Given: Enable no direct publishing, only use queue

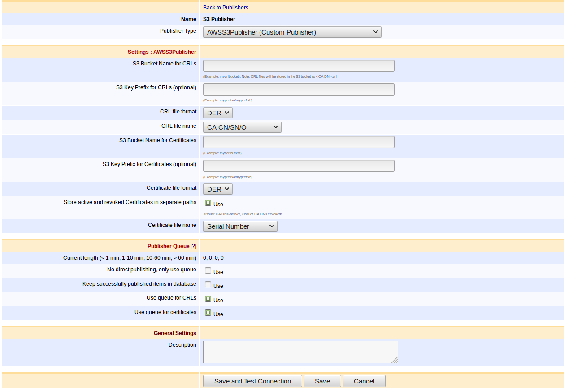Looking at the screenshot, I should point(208,271).
